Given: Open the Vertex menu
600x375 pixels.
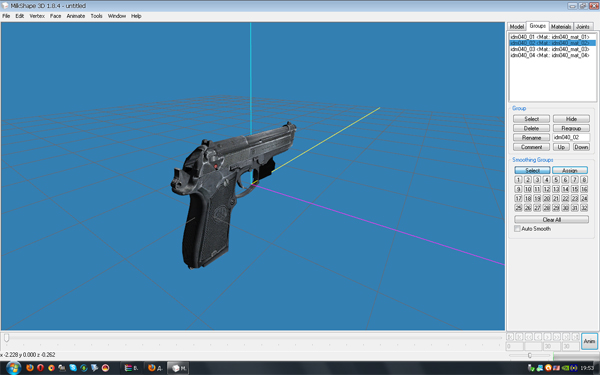Looking at the screenshot, I should pyautogui.click(x=37, y=16).
